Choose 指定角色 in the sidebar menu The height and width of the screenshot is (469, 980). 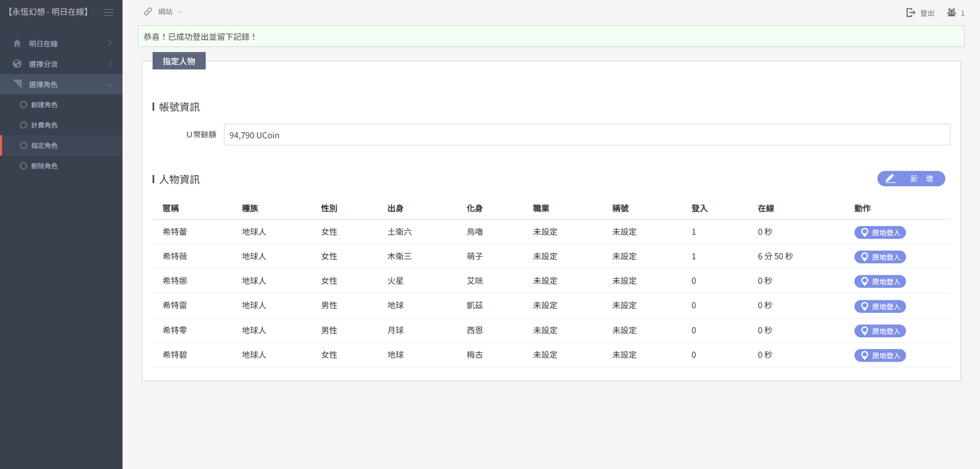[x=44, y=146]
